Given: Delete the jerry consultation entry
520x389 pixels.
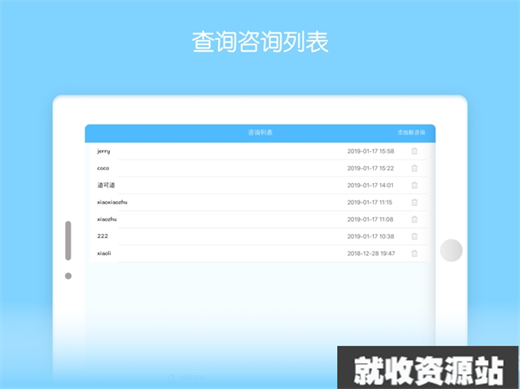Looking at the screenshot, I should [414, 151].
